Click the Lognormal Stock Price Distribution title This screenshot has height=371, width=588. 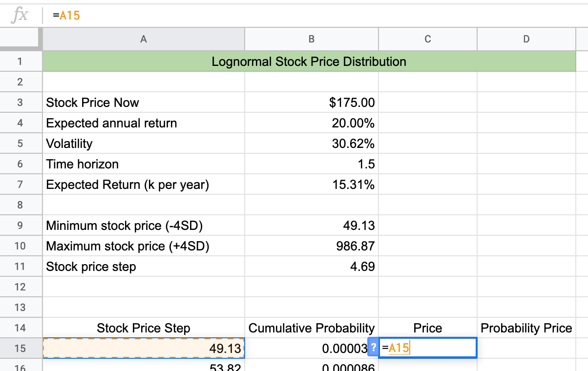[309, 62]
